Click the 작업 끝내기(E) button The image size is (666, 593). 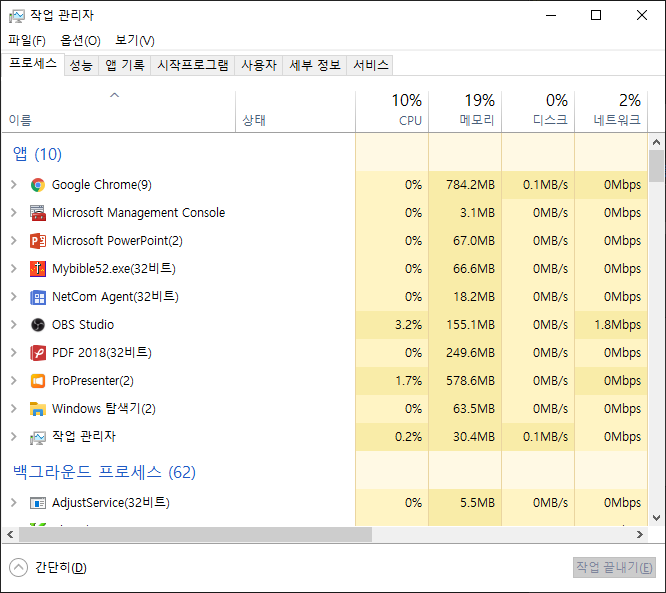(x=614, y=568)
